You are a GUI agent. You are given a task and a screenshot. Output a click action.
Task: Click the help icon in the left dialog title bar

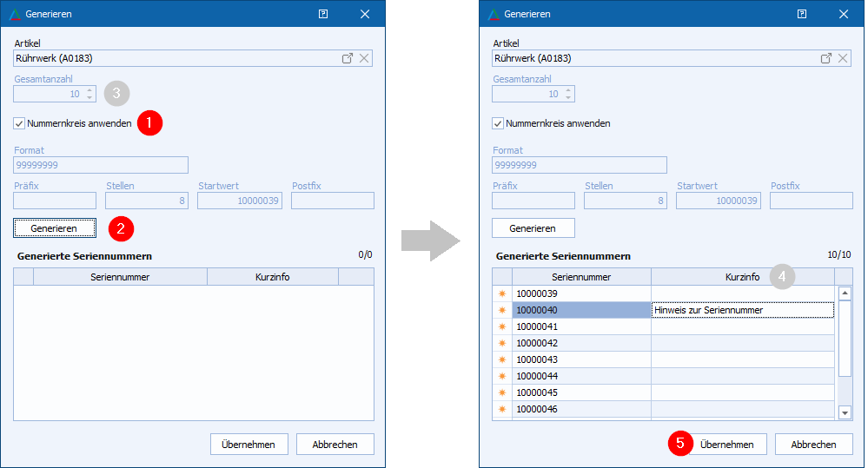tap(323, 15)
